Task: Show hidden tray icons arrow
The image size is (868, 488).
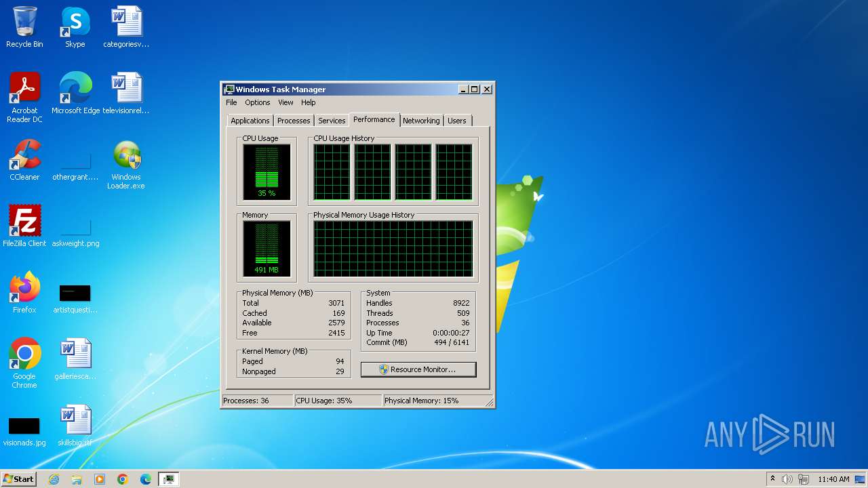Action: pyautogui.click(x=772, y=479)
